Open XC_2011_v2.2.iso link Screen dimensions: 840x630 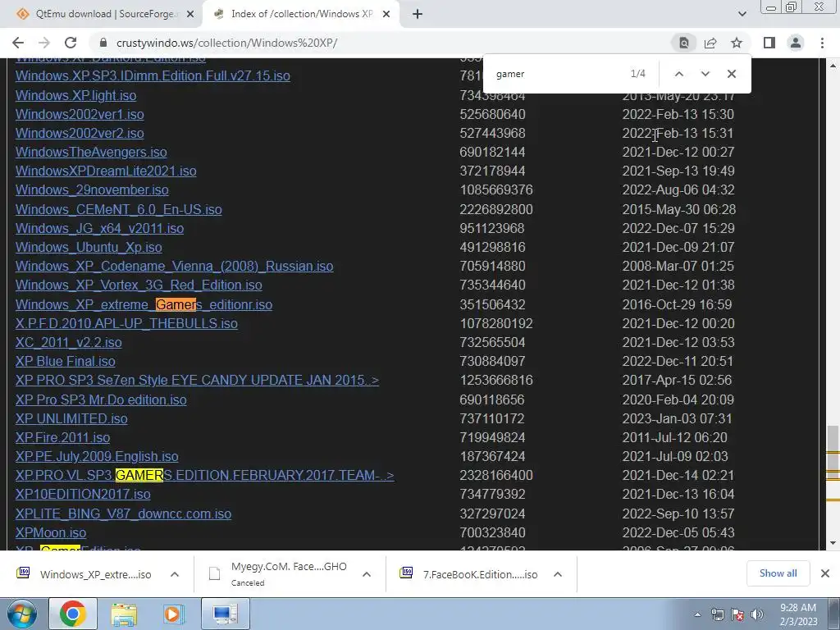click(x=68, y=342)
